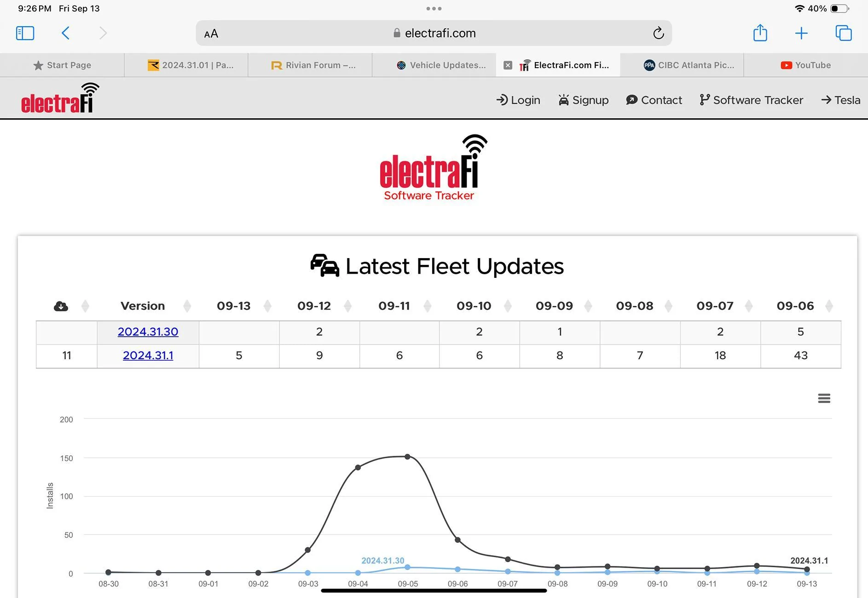Viewport: 868px width, 598px height.
Task: Click the Installs y-axis label
Action: (x=50, y=496)
